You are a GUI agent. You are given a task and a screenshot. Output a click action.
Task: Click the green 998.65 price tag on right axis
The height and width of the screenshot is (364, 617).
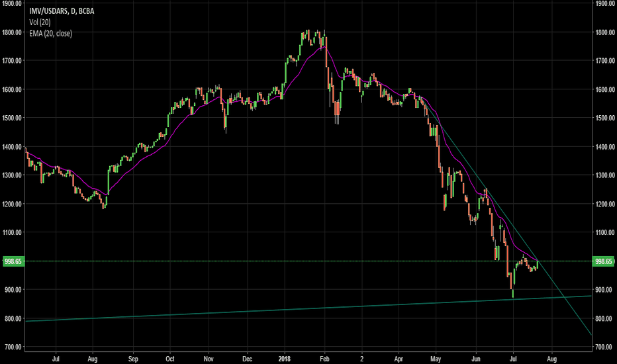[x=603, y=261]
